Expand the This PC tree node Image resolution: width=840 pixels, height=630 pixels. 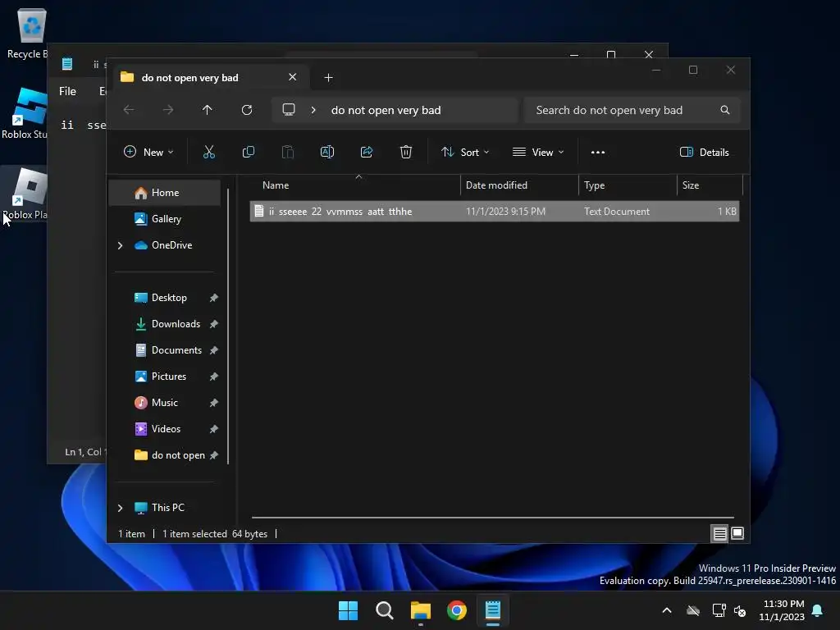[120, 508]
